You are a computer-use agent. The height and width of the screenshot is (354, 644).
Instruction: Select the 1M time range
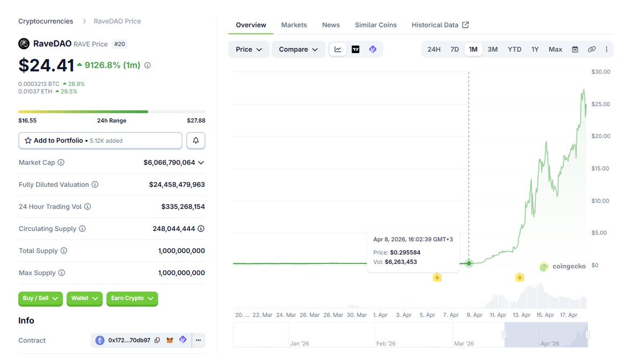[473, 49]
